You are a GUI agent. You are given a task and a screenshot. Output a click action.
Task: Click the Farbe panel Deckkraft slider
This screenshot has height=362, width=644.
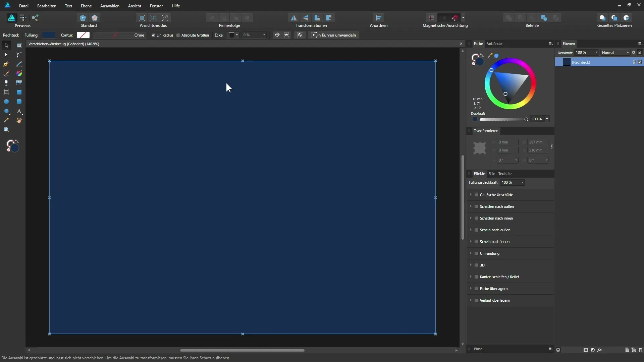pyautogui.click(x=504, y=119)
